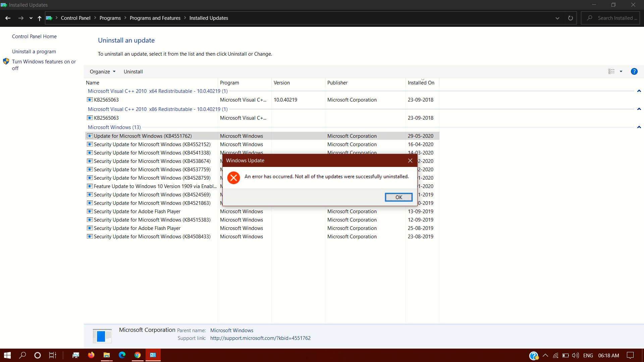The image size is (644, 362).
Task: Click the ENG input language indicator
Action: pyautogui.click(x=588, y=356)
